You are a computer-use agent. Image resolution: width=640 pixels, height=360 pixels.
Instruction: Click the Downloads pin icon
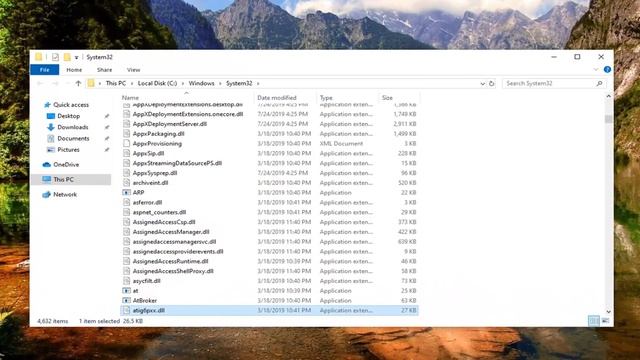click(107, 127)
